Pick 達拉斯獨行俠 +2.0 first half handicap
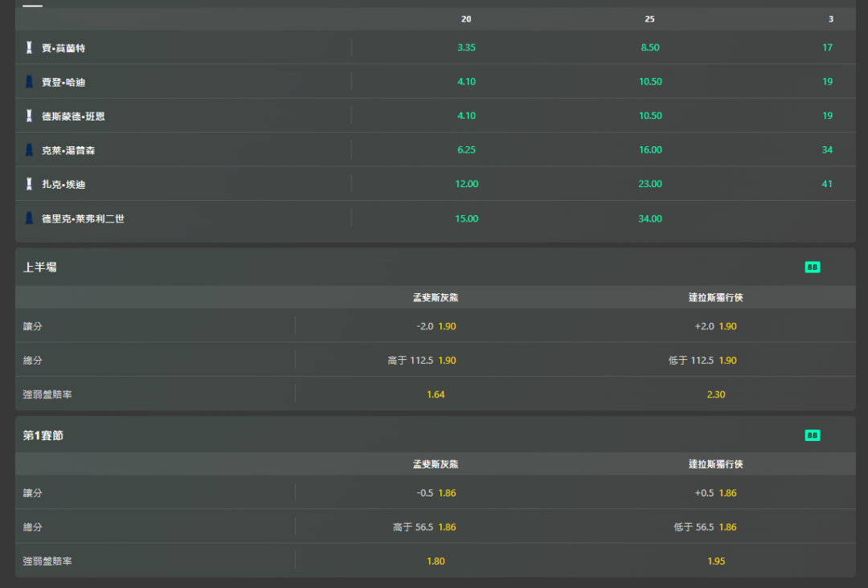 [x=716, y=326]
